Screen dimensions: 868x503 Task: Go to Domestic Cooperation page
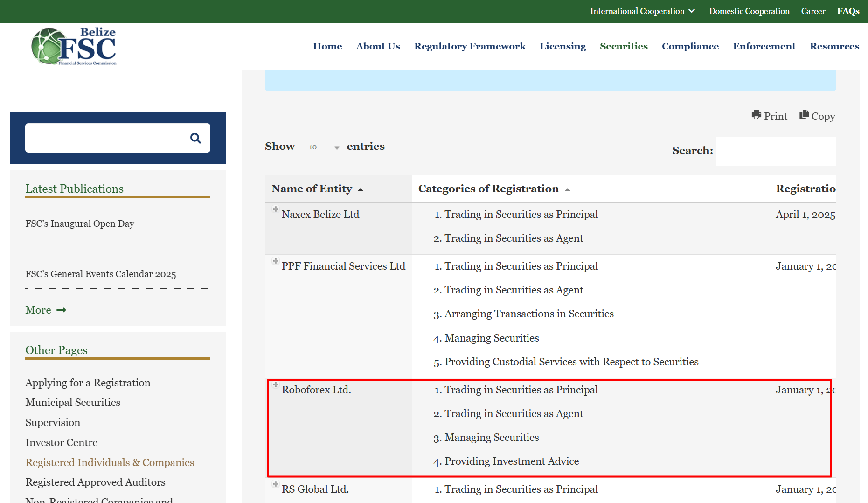(749, 11)
